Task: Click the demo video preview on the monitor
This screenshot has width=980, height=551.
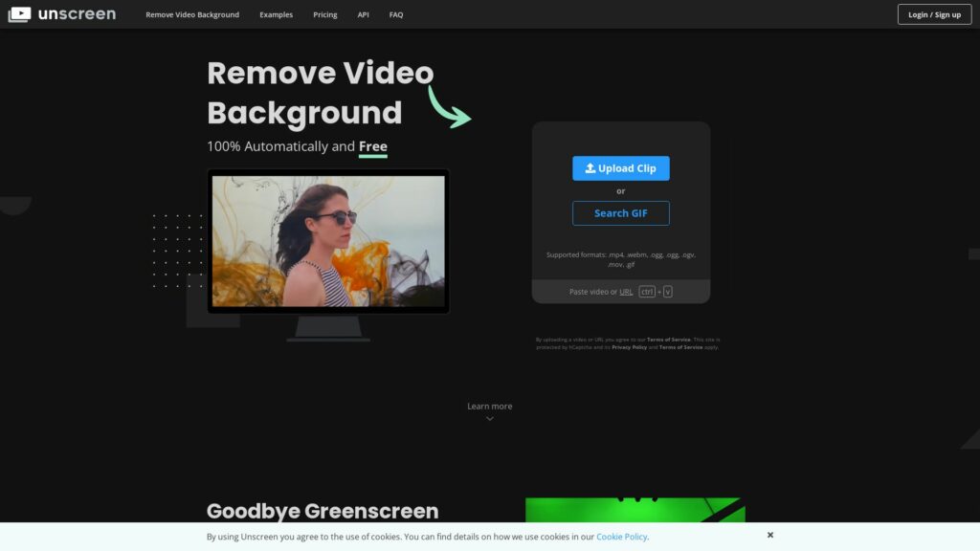Action: point(327,239)
